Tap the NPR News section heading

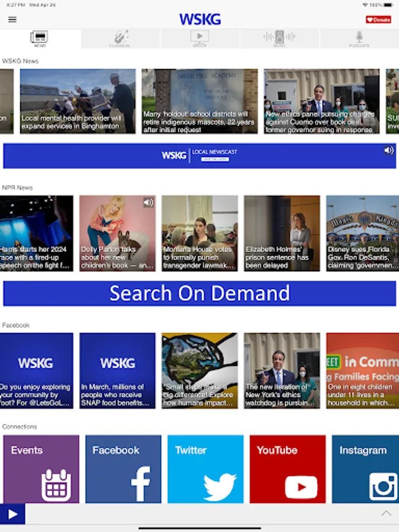(17, 187)
